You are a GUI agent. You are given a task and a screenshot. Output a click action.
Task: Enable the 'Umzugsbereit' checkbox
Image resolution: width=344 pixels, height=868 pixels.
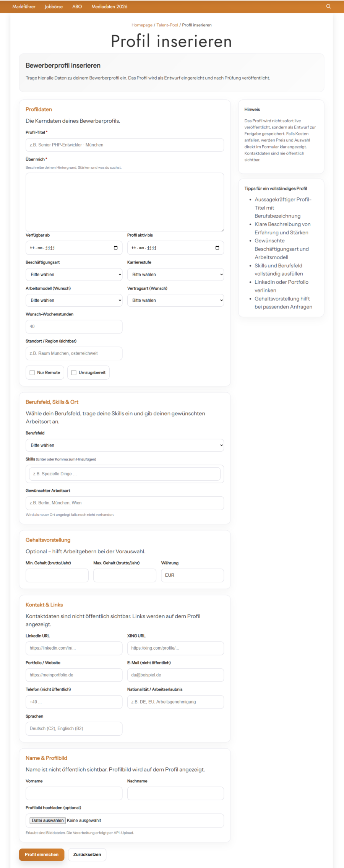pyautogui.click(x=74, y=372)
